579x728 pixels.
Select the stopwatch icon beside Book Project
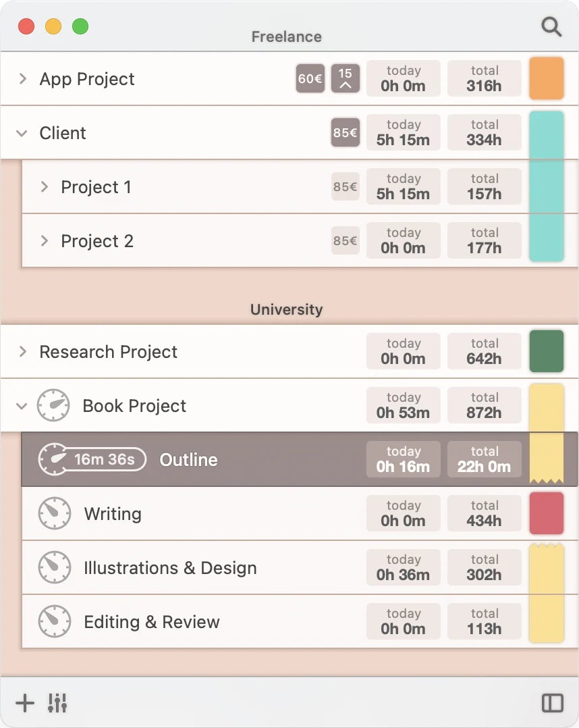(x=53, y=405)
